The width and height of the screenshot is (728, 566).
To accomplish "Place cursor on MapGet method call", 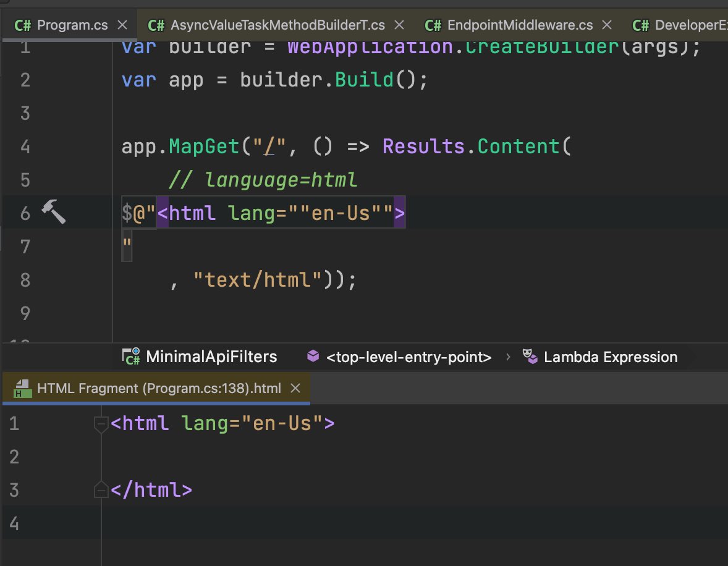I will click(204, 146).
